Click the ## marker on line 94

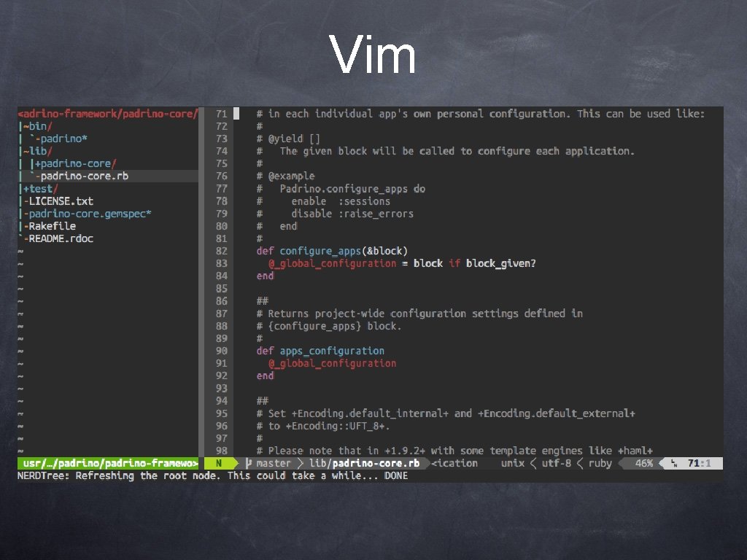[x=262, y=401]
